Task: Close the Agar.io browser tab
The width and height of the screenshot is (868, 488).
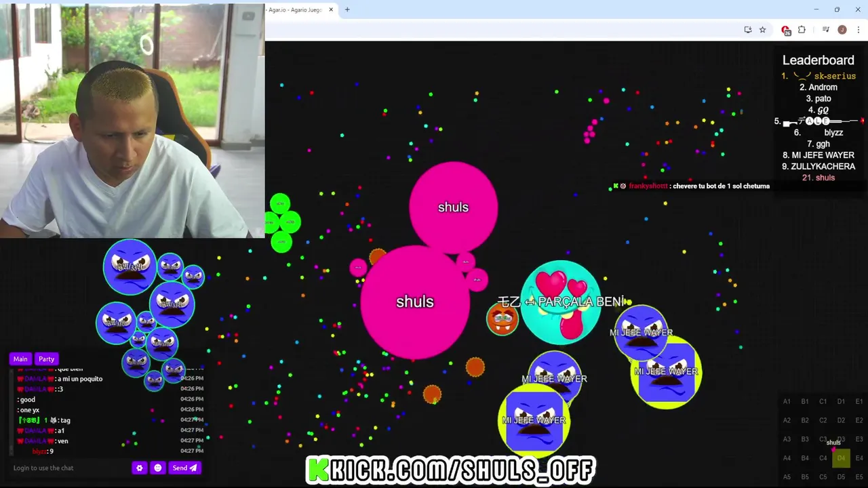Action: [x=331, y=9]
